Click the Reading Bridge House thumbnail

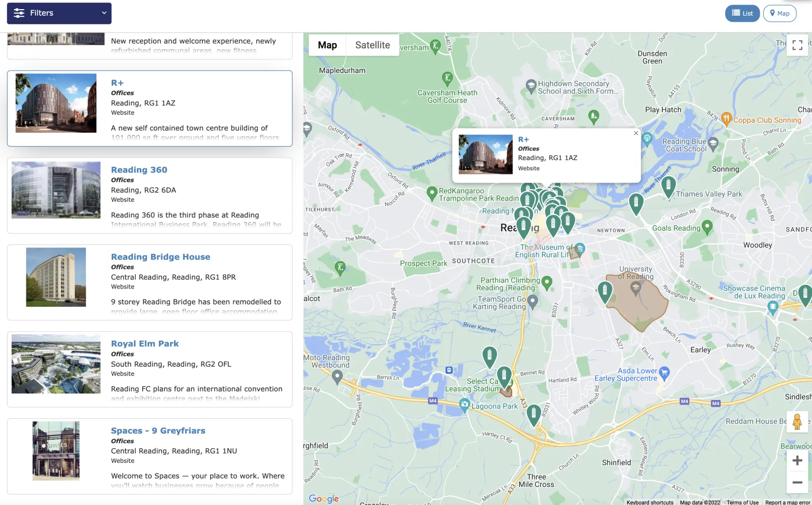56,277
